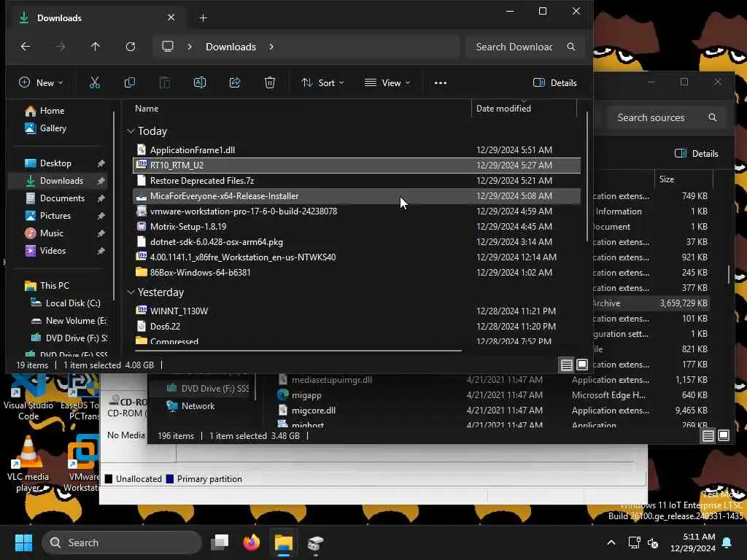
Task: Toggle Details pane in Downloads window
Action: pyautogui.click(x=555, y=83)
